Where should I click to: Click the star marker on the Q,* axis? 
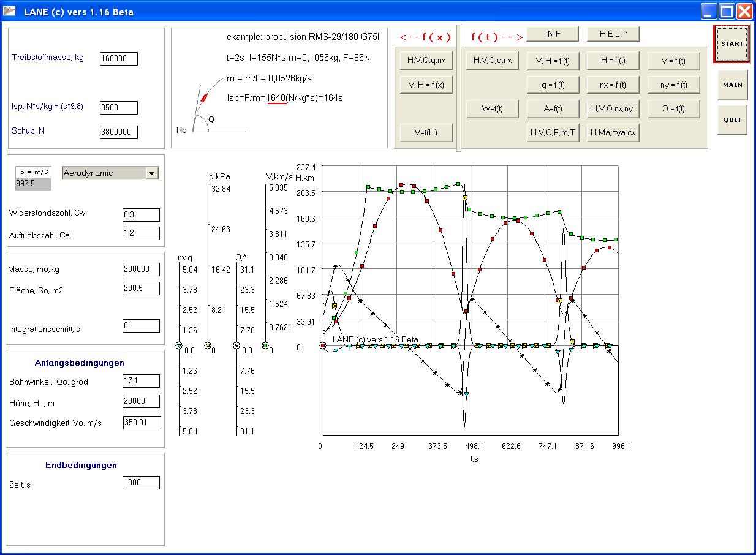(236, 346)
